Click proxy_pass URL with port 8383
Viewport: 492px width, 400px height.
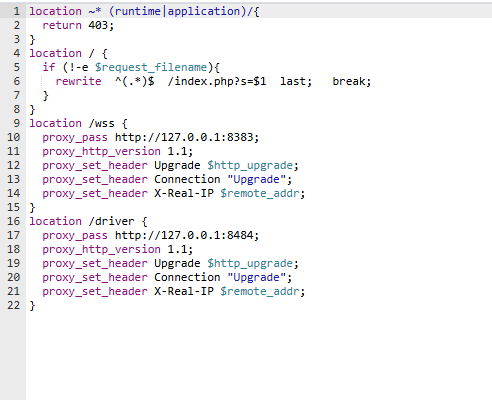click(x=187, y=137)
